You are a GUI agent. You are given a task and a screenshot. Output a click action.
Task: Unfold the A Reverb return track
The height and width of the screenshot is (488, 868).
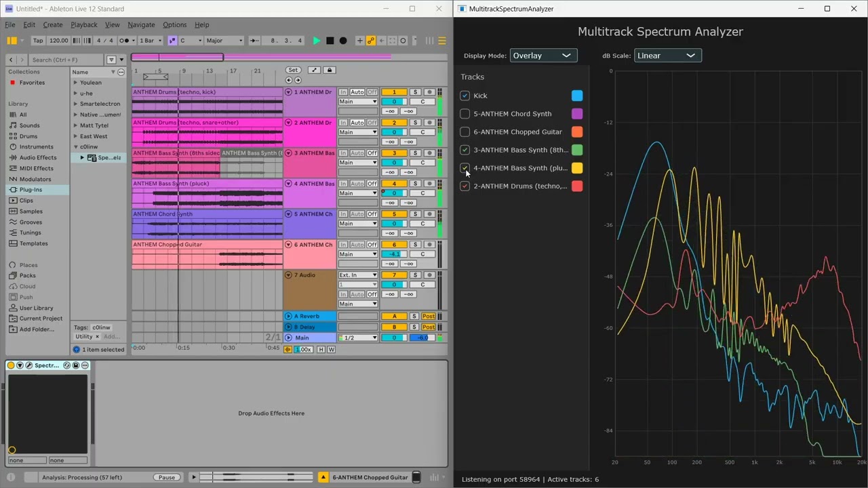[x=288, y=316]
